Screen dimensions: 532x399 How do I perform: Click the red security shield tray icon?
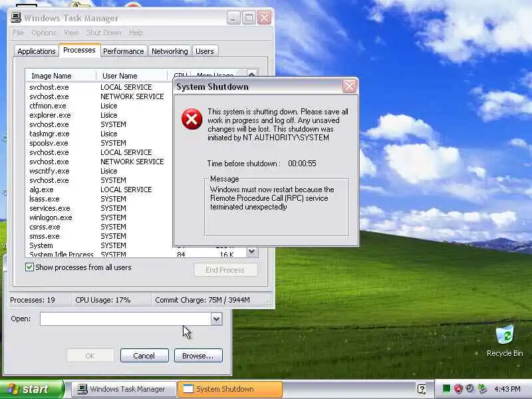[x=458, y=388]
